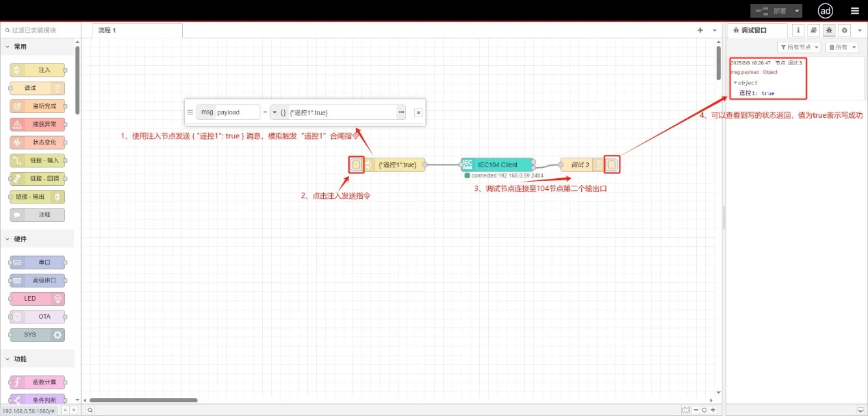Image resolution: width=868 pixels, height=416 pixels.
Task: Open the help book sidebar icon
Action: [x=813, y=30]
